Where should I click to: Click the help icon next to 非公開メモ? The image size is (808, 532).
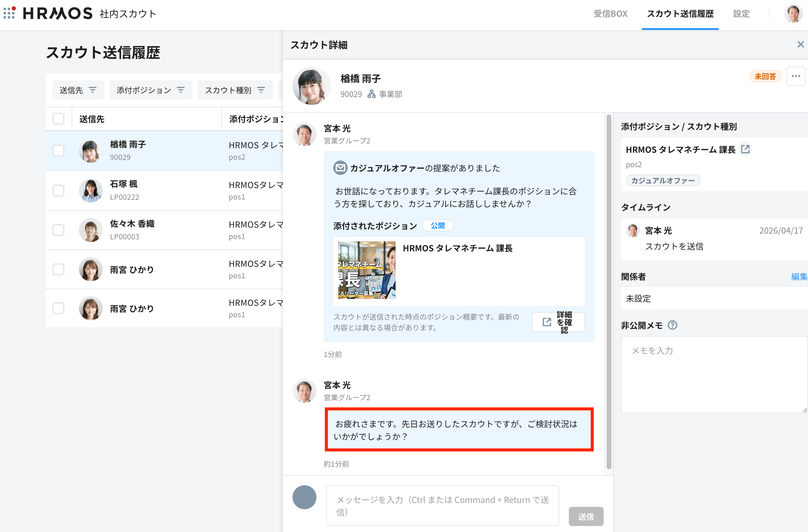pos(672,325)
